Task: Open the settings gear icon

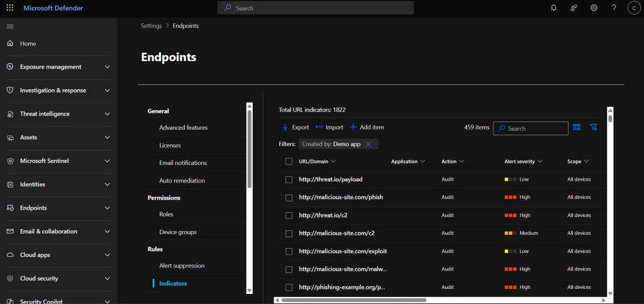Action: [594, 8]
